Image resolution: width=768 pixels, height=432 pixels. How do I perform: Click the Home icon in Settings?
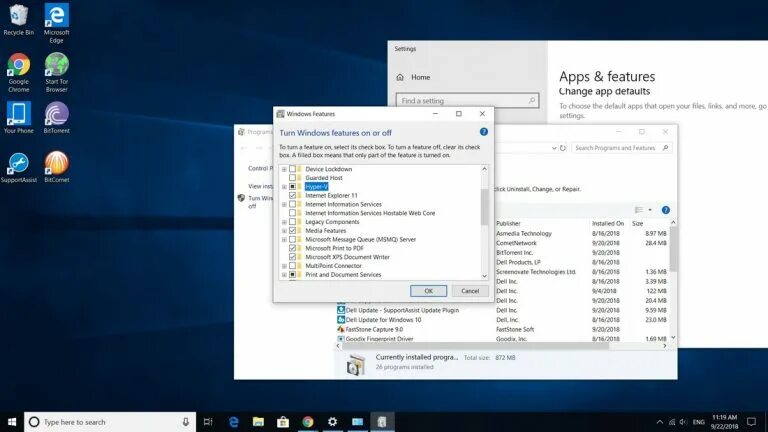point(400,77)
